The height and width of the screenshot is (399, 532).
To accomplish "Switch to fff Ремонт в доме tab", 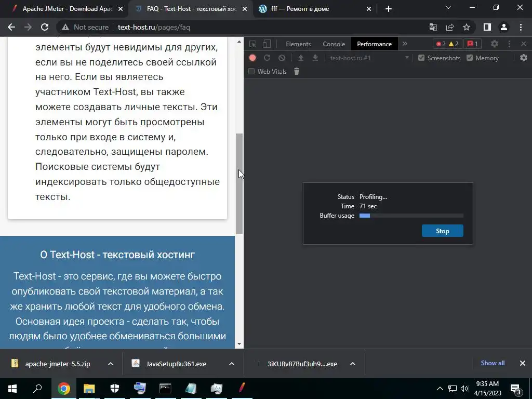I will coord(300,9).
